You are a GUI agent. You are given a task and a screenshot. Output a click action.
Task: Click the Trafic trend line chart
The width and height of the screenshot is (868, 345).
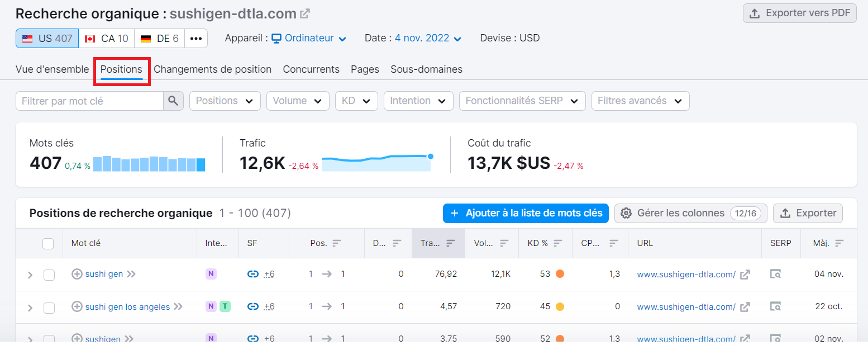click(376, 163)
